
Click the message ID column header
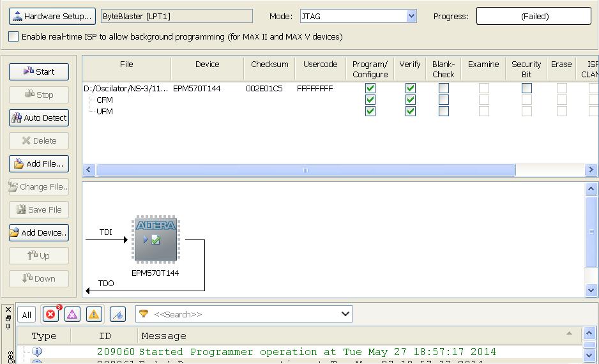click(104, 336)
